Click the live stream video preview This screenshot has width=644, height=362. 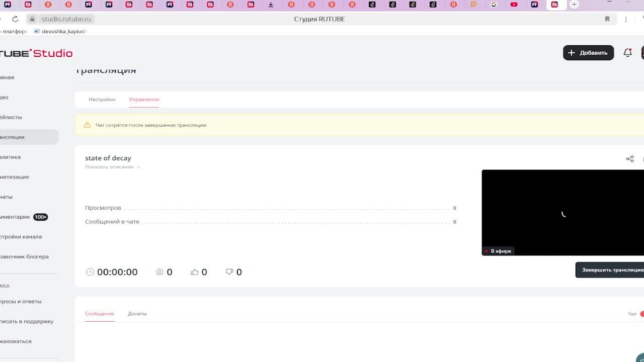pos(563,213)
